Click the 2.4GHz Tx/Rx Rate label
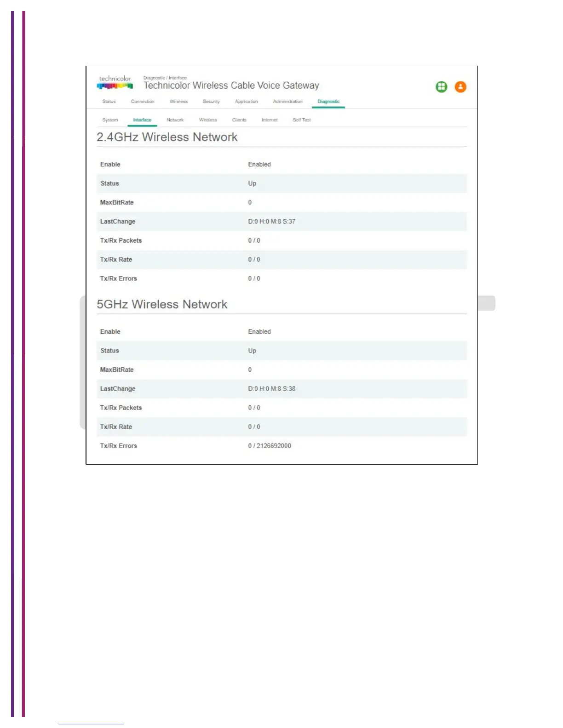Image resolution: width=563 pixels, height=728 pixels. click(x=116, y=260)
